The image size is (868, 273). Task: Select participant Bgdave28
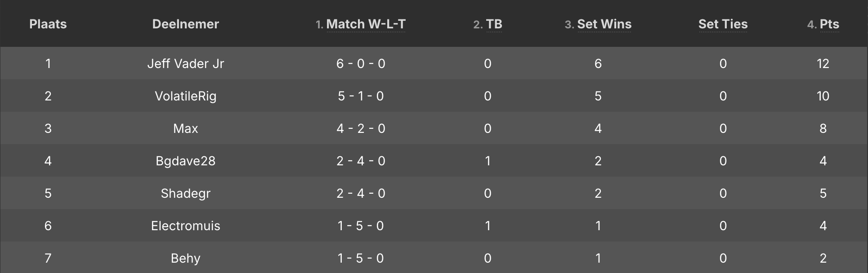(x=185, y=161)
